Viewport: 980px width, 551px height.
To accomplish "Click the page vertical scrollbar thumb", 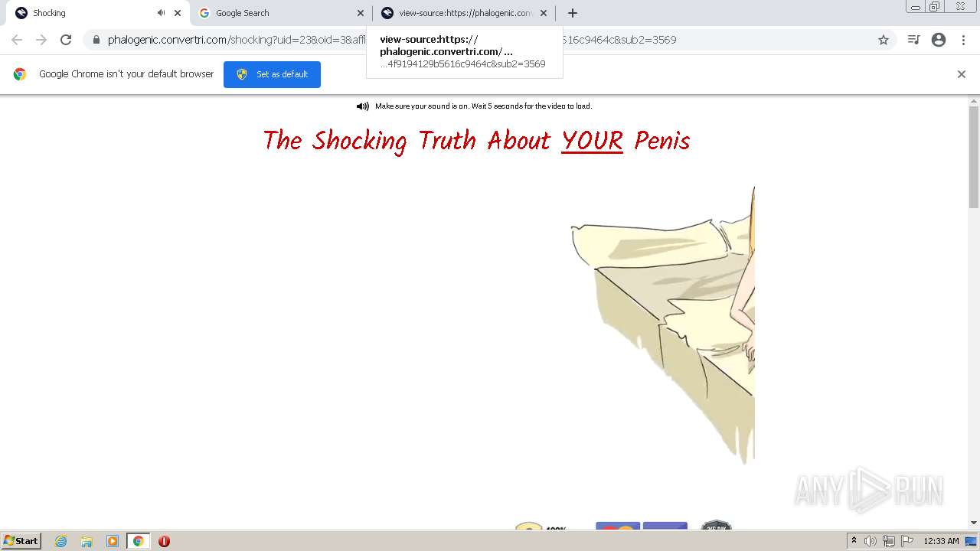I will click(x=974, y=157).
